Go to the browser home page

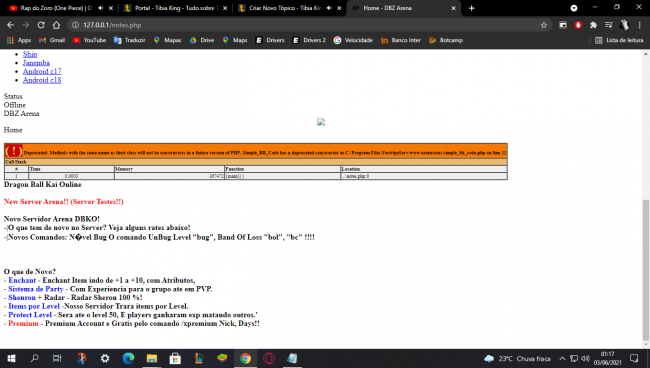click(56, 25)
